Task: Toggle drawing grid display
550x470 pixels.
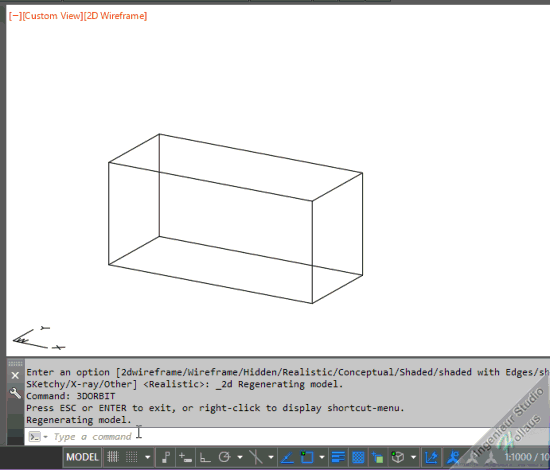Action: pos(113,457)
